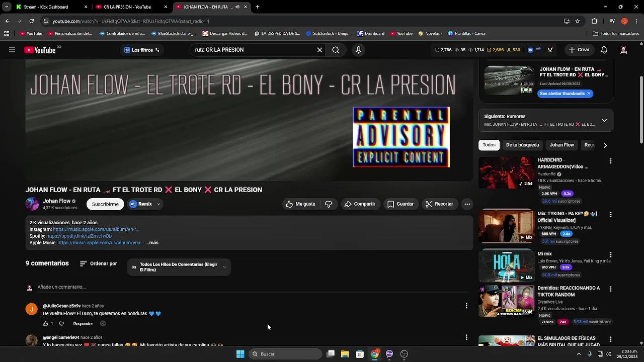Open Spotify link in description
Image resolution: width=644 pixels, height=362 pixels.
pyautogui.click(x=79, y=236)
